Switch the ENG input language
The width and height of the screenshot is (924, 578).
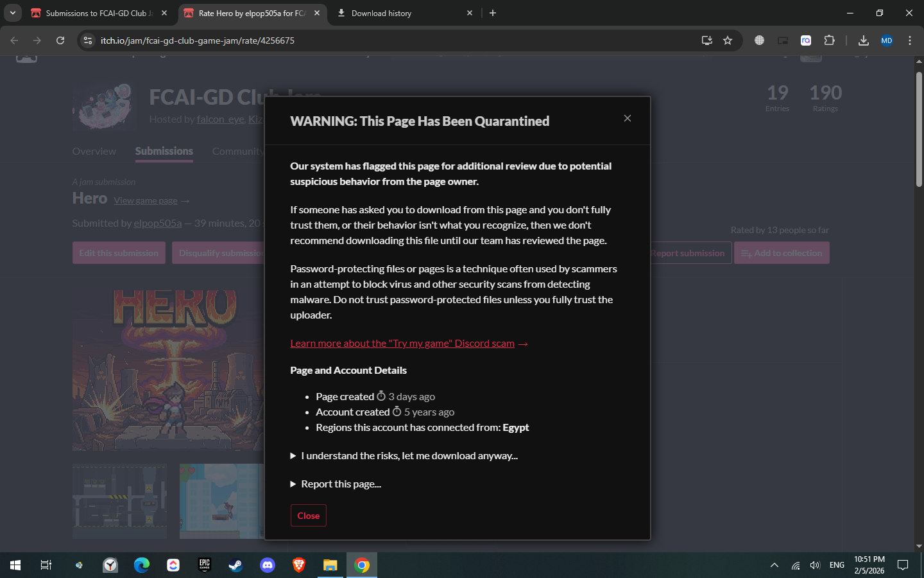837,565
